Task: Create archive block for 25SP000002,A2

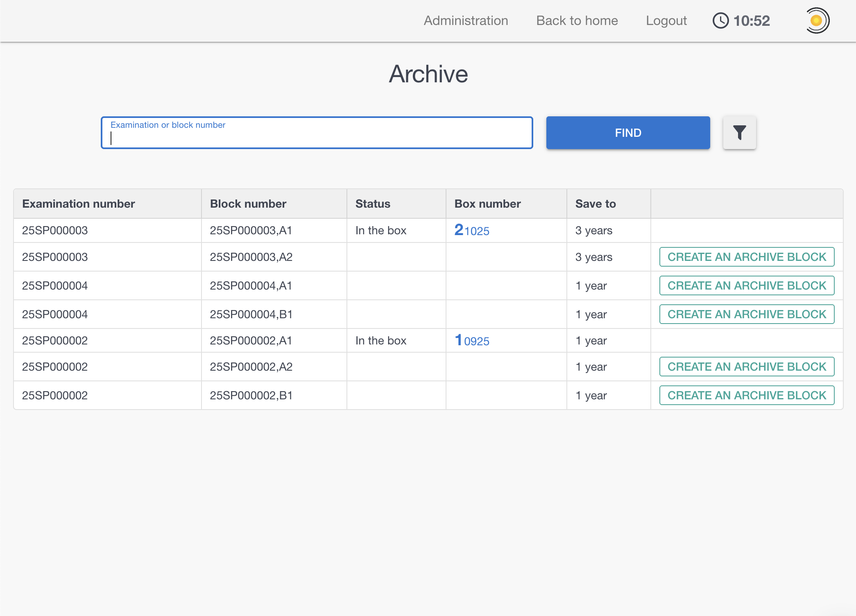Action: 746,367
